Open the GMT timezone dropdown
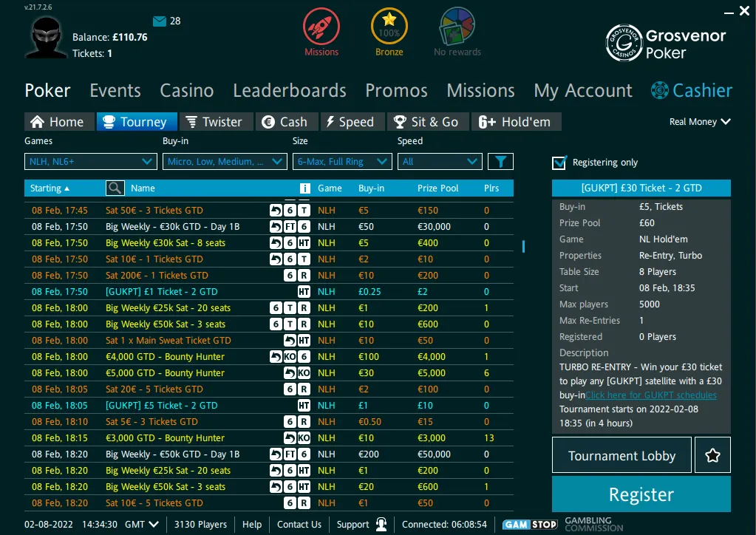This screenshot has height=535, width=756. coord(143,525)
